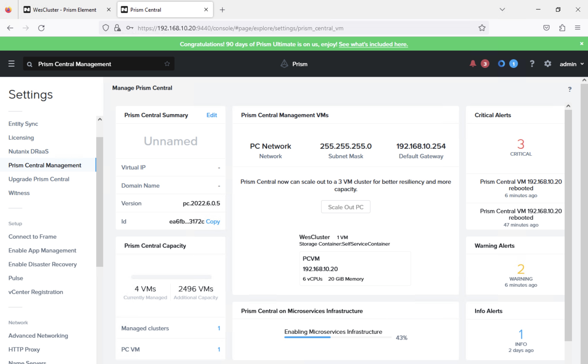Viewport: 588px width, 364px height.
Task: Expand the admin user dropdown
Action: [571, 64]
